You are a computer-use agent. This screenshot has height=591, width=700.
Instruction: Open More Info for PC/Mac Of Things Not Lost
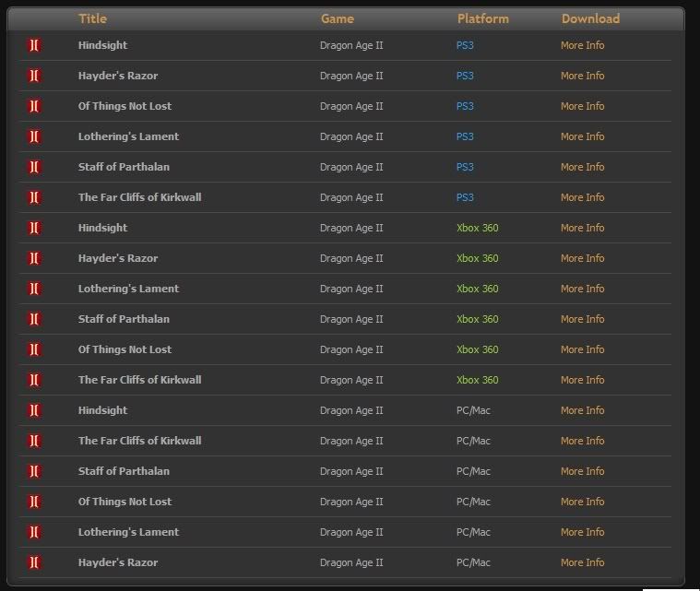(583, 502)
